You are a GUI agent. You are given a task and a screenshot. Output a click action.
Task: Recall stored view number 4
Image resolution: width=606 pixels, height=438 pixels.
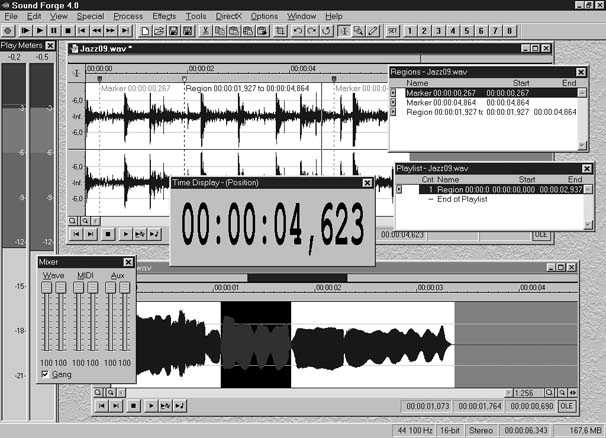(x=453, y=31)
